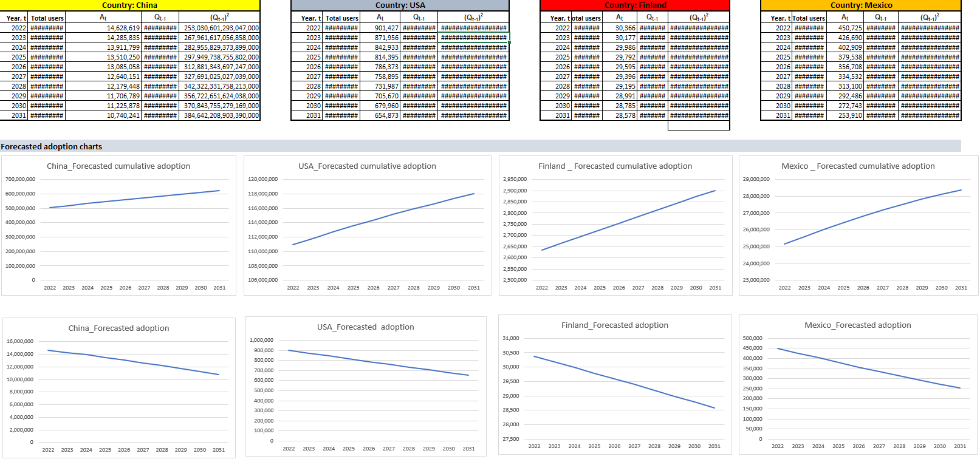Click Finland cell 28,991

click(619, 96)
